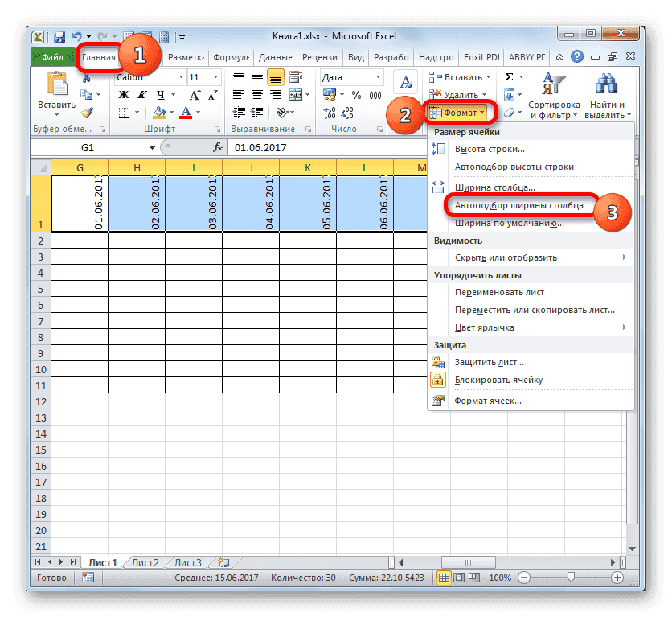Click the zoom slider near 100%
Screen dimensions: 672x617
pyautogui.click(x=572, y=578)
